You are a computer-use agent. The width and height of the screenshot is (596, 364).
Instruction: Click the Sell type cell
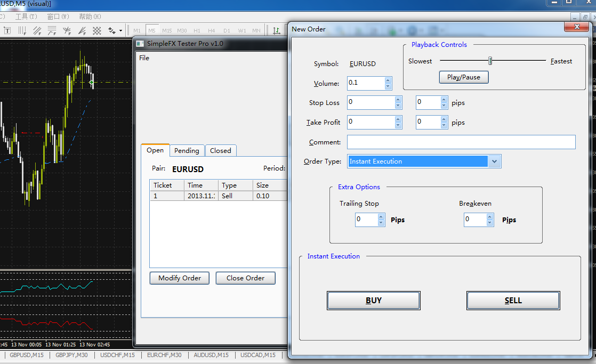click(236, 196)
